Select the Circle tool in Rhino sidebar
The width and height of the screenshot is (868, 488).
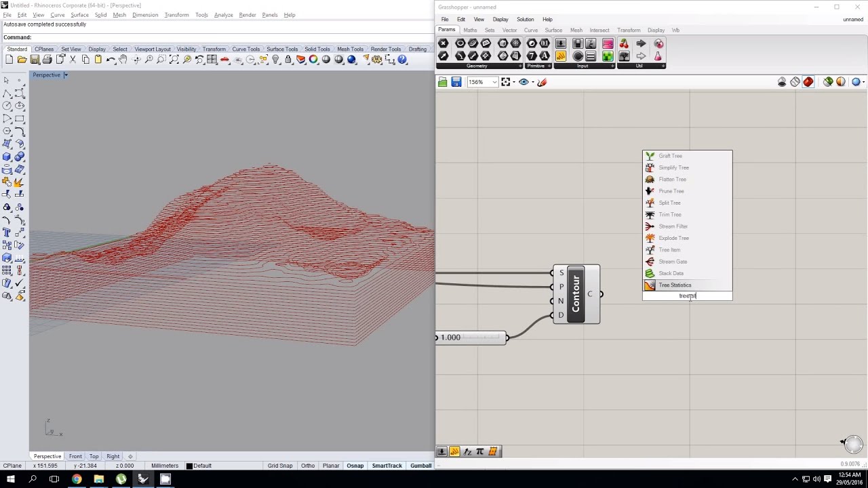click(x=7, y=106)
